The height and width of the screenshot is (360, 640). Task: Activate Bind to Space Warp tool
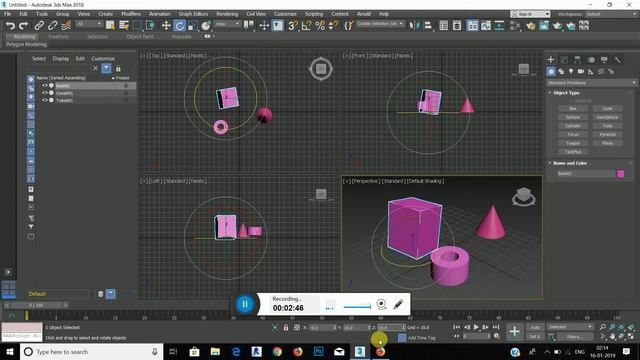(x=66, y=25)
